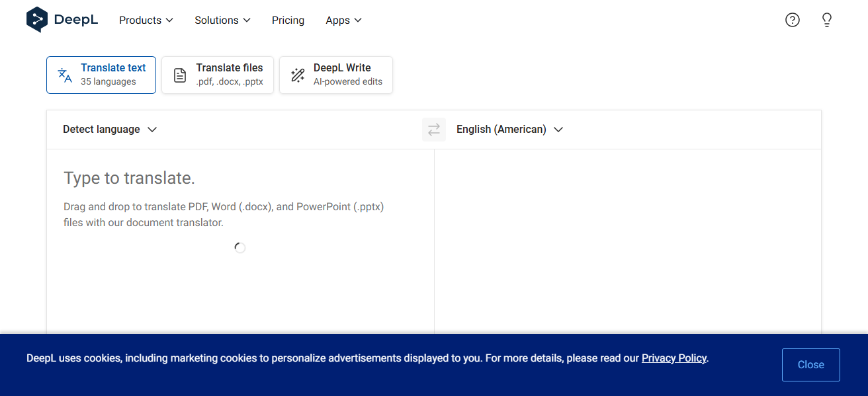Click the Translate text language icon
The width and height of the screenshot is (868, 396).
tap(65, 75)
